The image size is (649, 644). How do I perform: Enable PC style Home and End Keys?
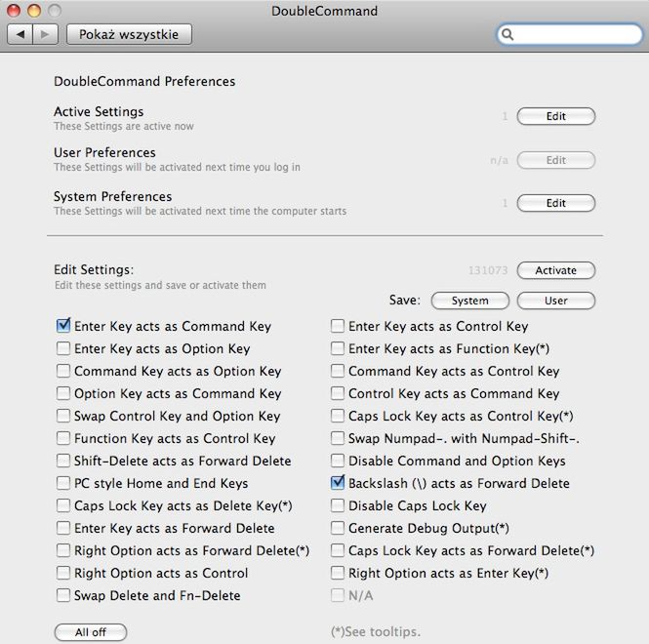click(63, 483)
